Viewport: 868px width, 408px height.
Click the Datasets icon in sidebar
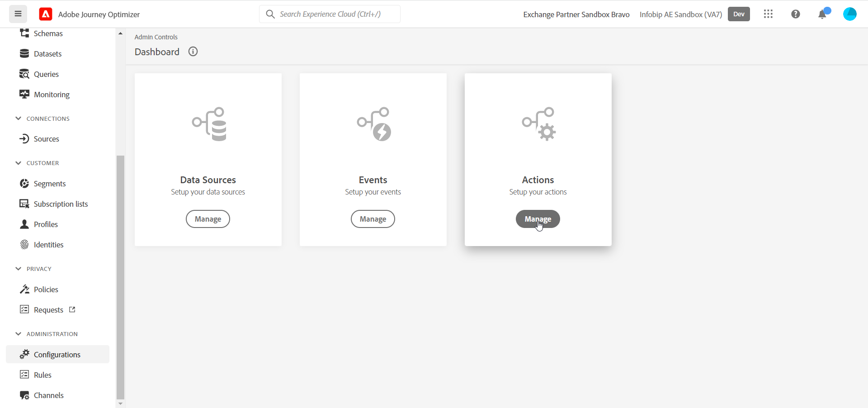(x=24, y=54)
